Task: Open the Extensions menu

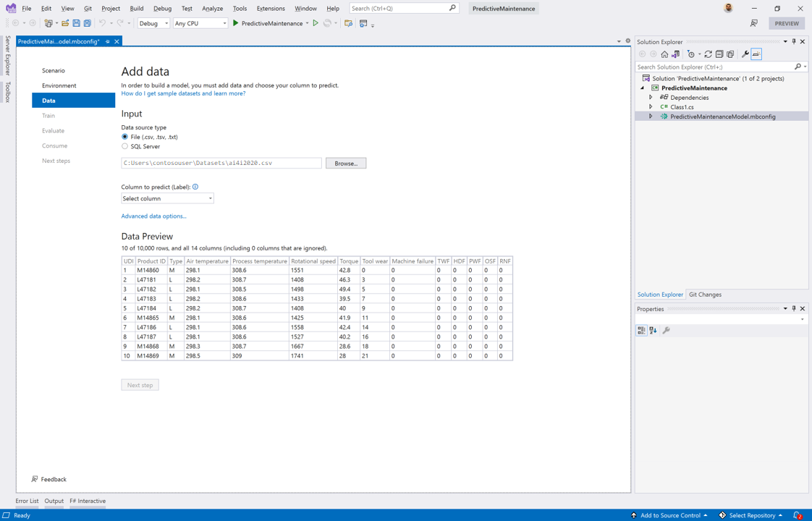Action: (270, 9)
